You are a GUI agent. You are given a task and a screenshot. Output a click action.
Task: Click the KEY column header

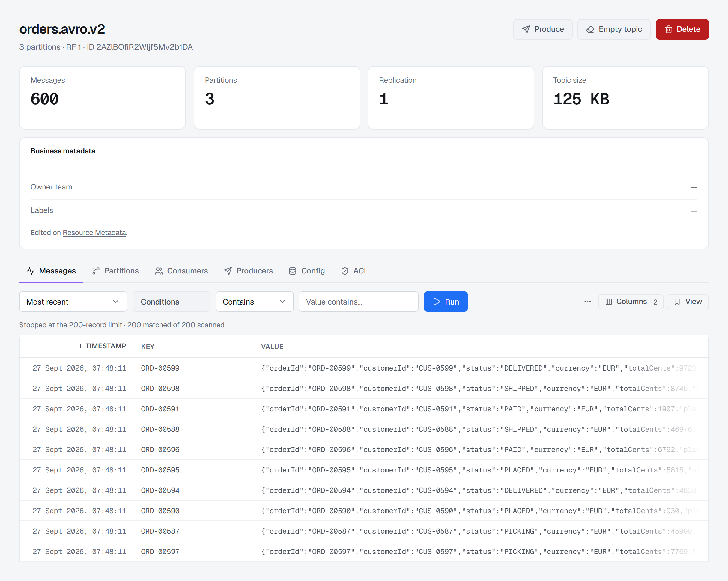(148, 346)
